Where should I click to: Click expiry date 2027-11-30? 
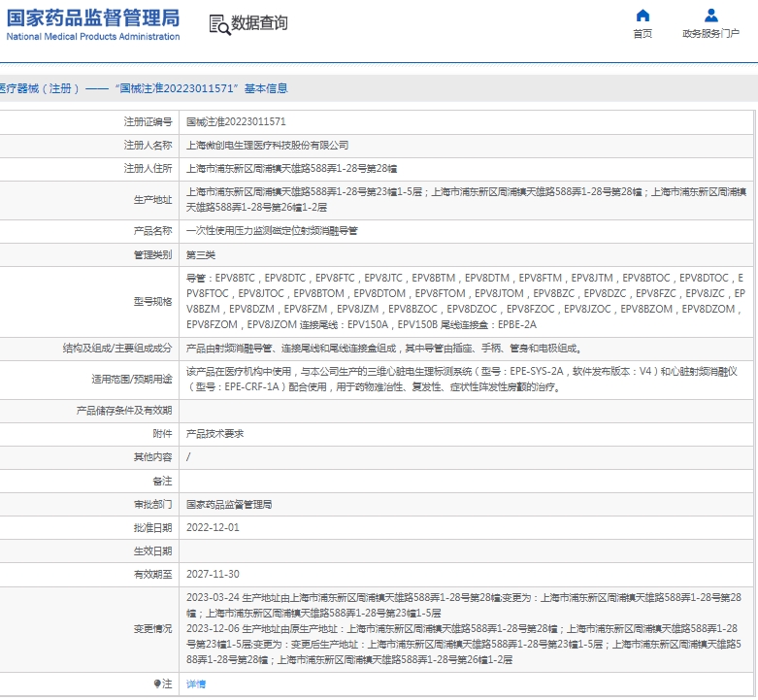213,574
